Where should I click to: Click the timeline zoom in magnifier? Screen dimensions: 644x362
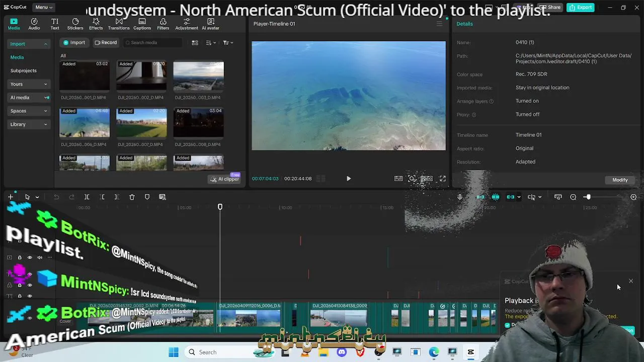[633, 197]
